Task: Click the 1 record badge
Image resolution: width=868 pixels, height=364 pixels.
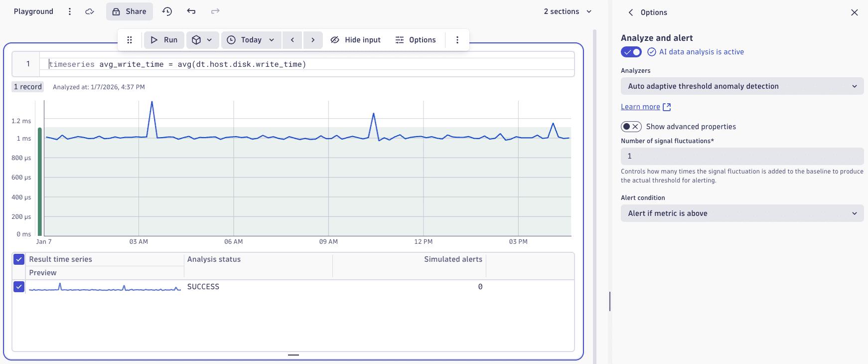Action: [28, 87]
